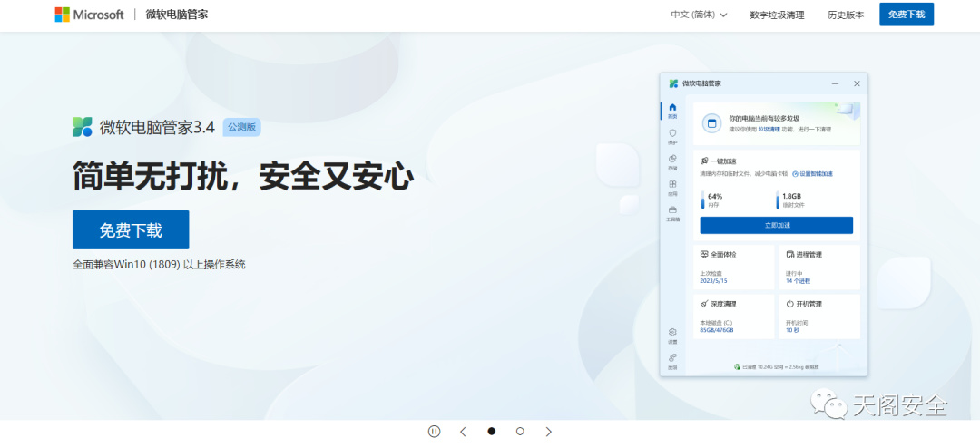Screen dimensions: 980x448
Task: Expand the 中文 (简体) language dropdown
Action: tap(699, 15)
